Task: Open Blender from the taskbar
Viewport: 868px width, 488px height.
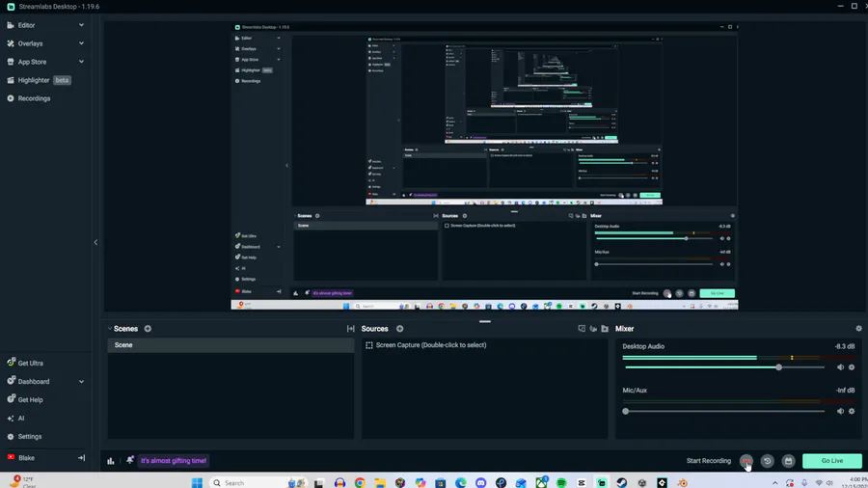Action: pyautogui.click(x=683, y=482)
